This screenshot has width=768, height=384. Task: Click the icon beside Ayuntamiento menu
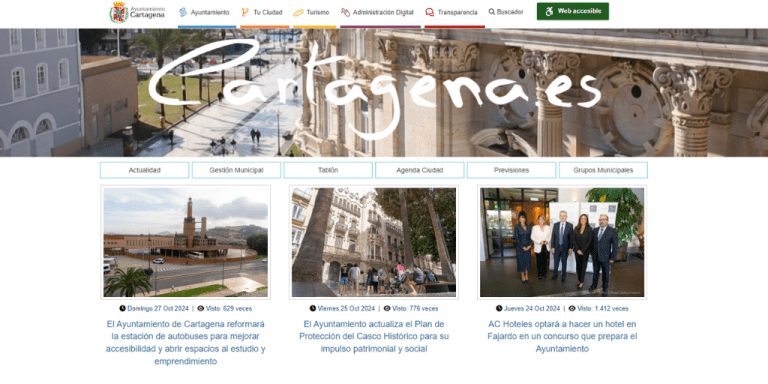183,12
